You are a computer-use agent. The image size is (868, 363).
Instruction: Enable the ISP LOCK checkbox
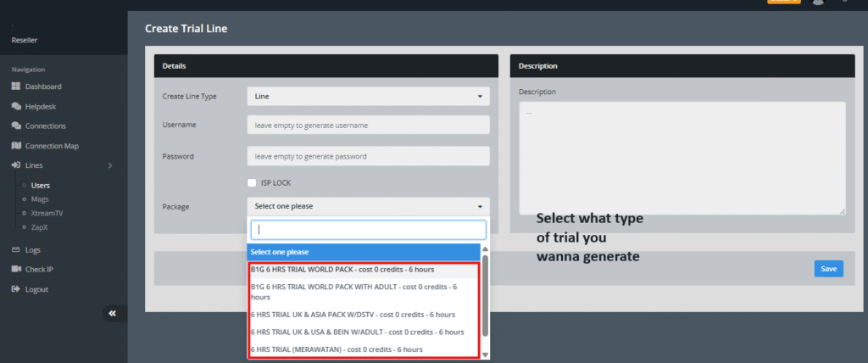[252, 182]
